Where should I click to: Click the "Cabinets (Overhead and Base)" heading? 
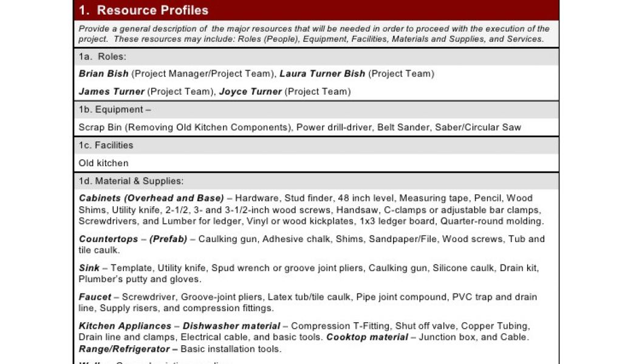click(152, 198)
